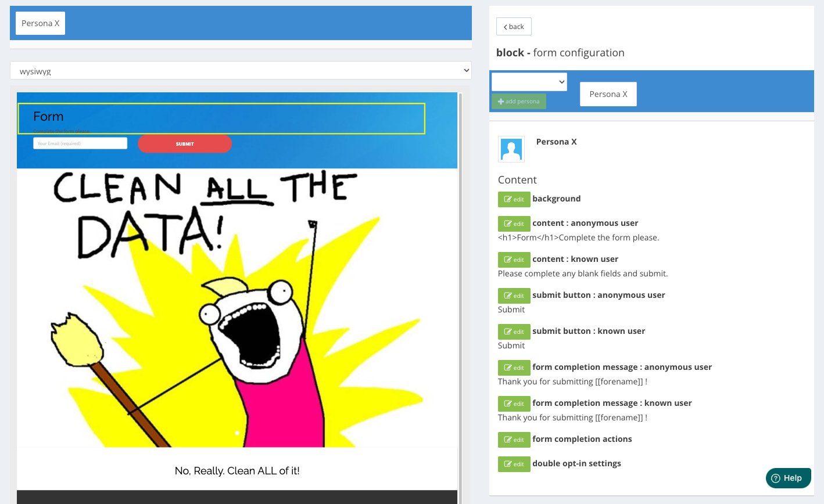Click the Persona X avatar icon
824x504 pixels.
click(x=511, y=149)
